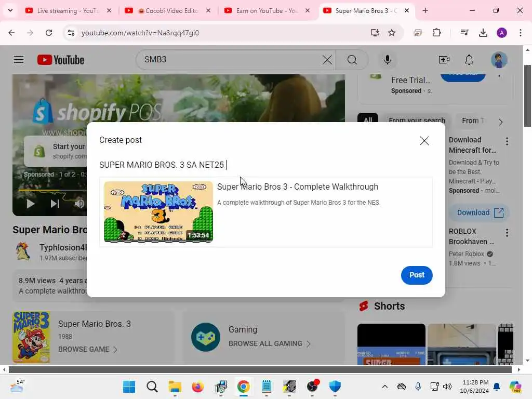Open Chrome downloads icon
This screenshot has height=399, width=532.
pos(483,33)
